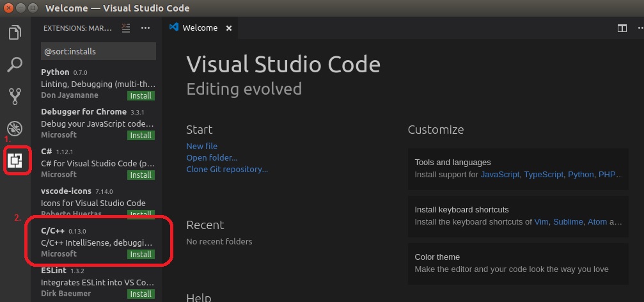Screen dimensions: 644x302
Task: Click the Icons for Visual Studio Code description
Action: pyautogui.click(x=93, y=203)
